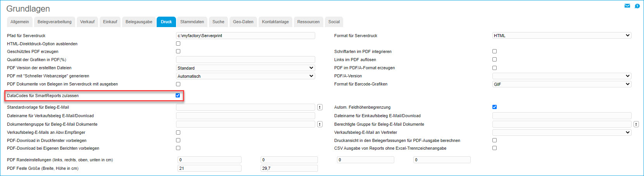Screen dimensions: 644x176
Task: Tick Schriftarten im PDF integrieren
Action: point(494,51)
